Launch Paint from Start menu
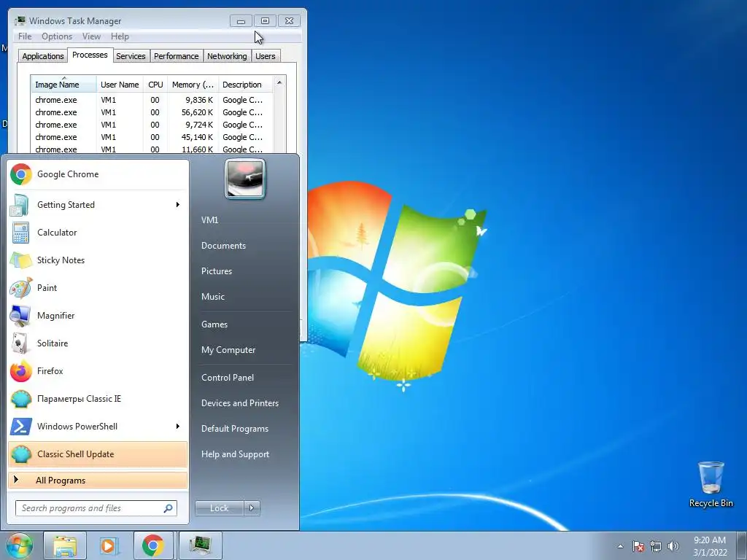Screen dimensions: 747x560 pyautogui.click(x=98, y=287)
